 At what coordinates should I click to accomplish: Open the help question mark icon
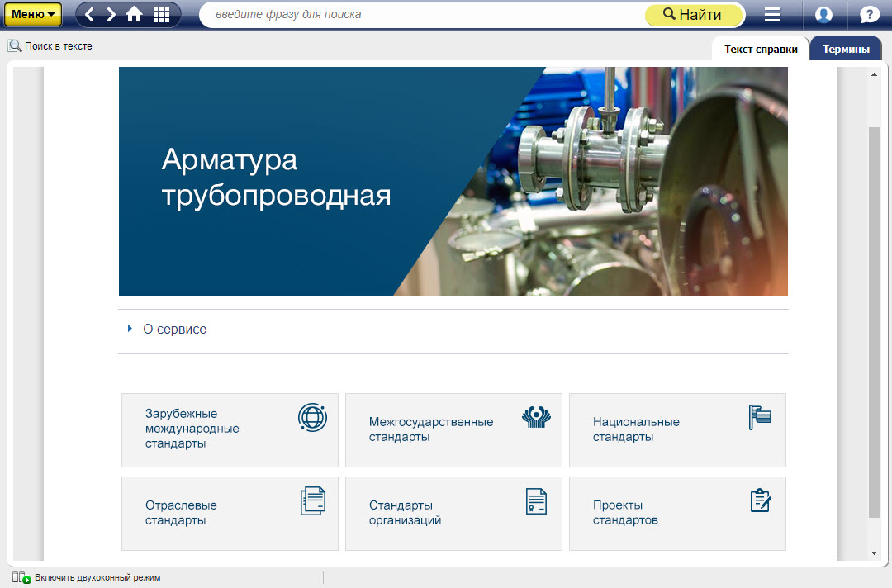pyautogui.click(x=869, y=14)
